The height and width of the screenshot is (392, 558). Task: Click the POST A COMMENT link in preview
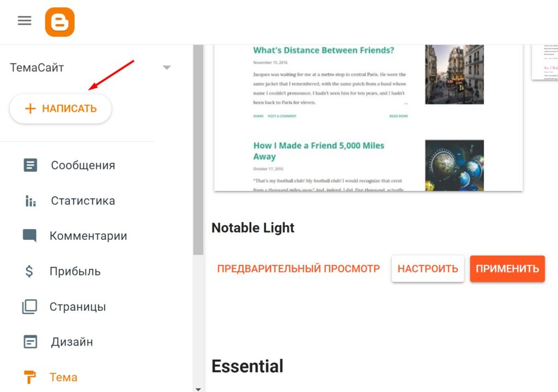[282, 116]
